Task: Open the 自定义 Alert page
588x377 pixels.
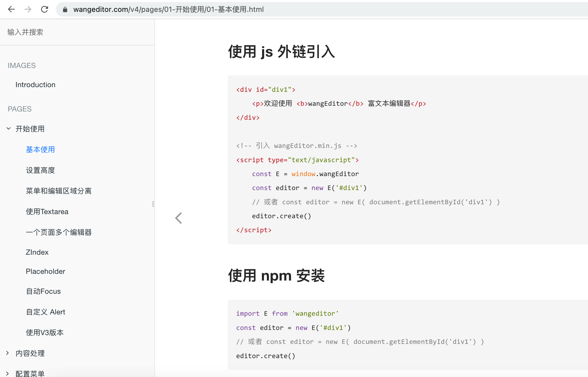Action: tap(45, 312)
